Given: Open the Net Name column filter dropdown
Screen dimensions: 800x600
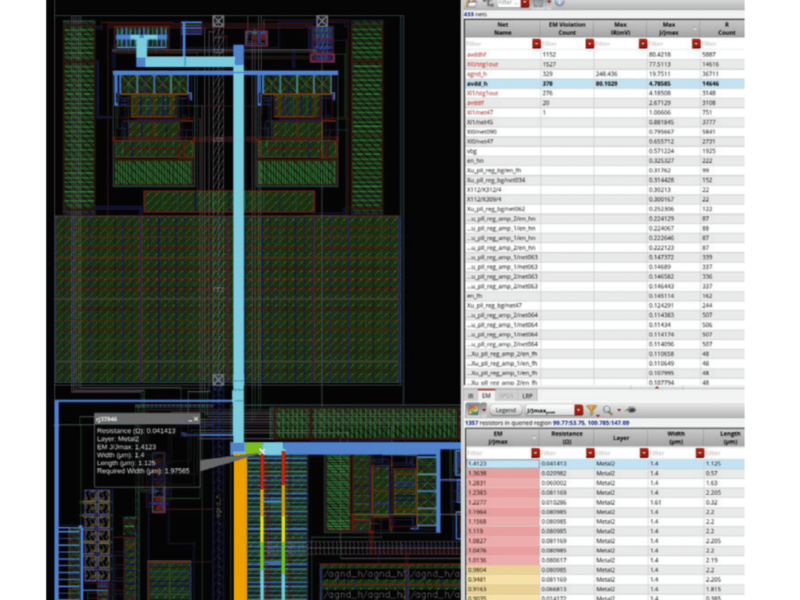Looking at the screenshot, I should pyautogui.click(x=536, y=43).
